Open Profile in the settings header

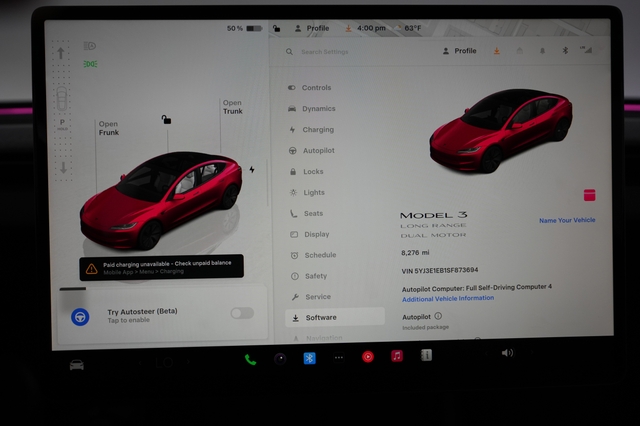click(460, 51)
